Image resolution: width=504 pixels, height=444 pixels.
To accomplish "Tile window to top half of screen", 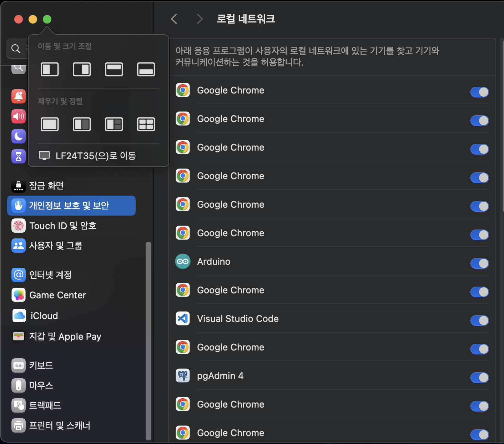I will tap(114, 69).
